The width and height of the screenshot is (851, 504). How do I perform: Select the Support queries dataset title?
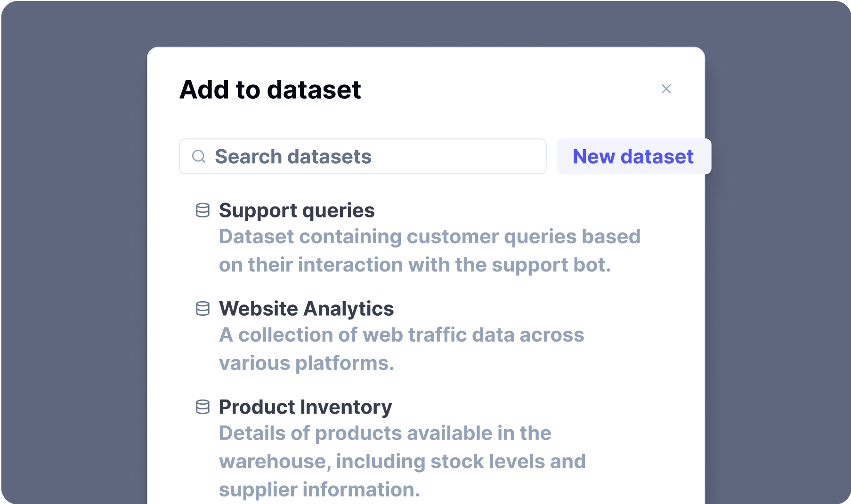[x=297, y=210]
